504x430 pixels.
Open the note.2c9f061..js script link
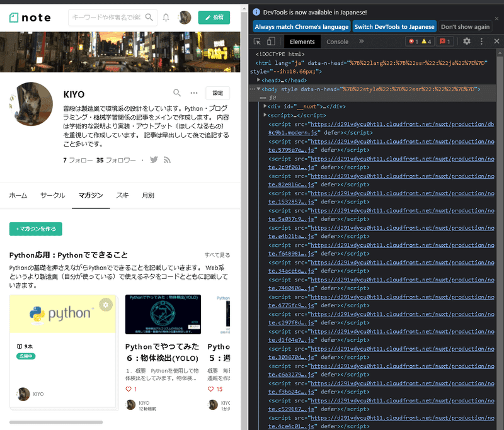coord(381,163)
